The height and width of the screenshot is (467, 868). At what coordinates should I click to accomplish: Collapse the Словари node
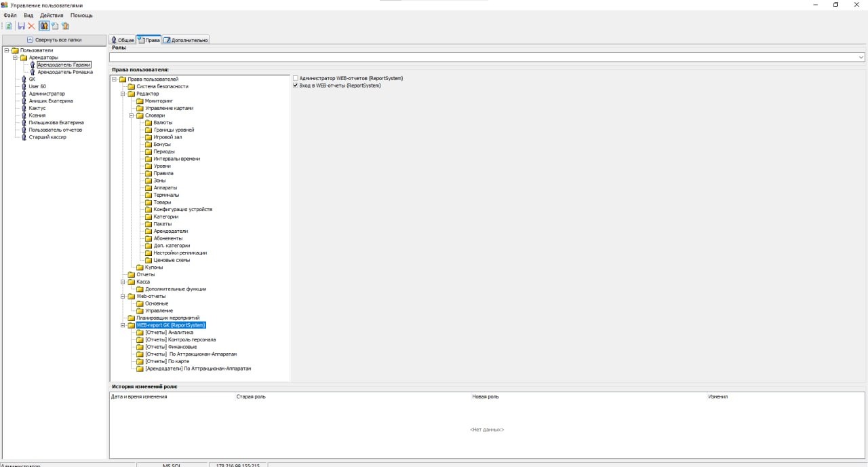[x=132, y=115]
